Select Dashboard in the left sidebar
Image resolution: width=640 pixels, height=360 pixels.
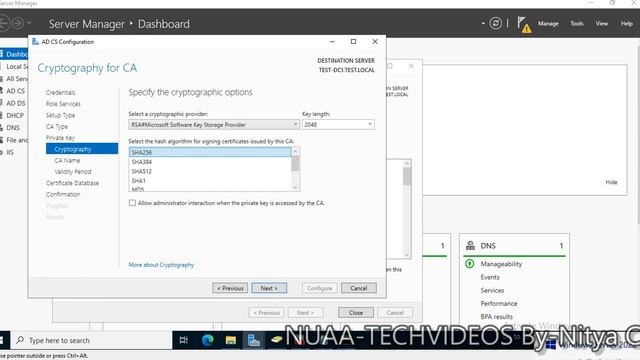pyautogui.click(x=14, y=54)
